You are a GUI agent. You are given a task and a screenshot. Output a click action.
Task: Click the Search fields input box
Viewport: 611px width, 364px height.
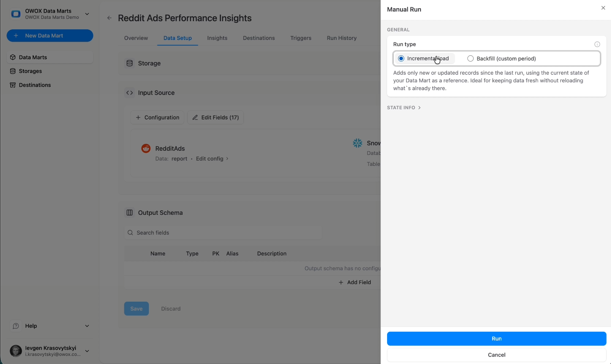click(223, 232)
